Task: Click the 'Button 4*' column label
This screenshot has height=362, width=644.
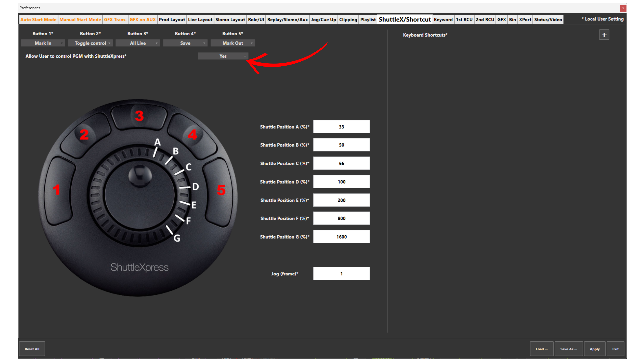Action: [185, 34]
